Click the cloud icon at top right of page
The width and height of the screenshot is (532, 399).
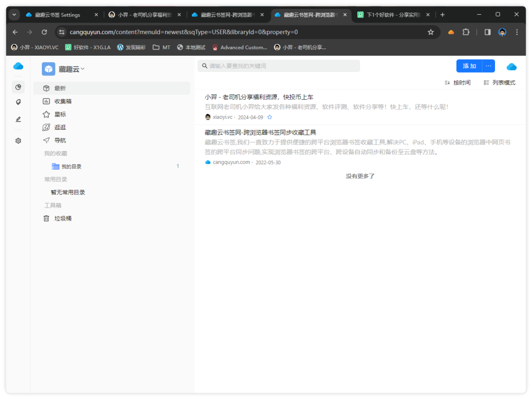(x=511, y=67)
